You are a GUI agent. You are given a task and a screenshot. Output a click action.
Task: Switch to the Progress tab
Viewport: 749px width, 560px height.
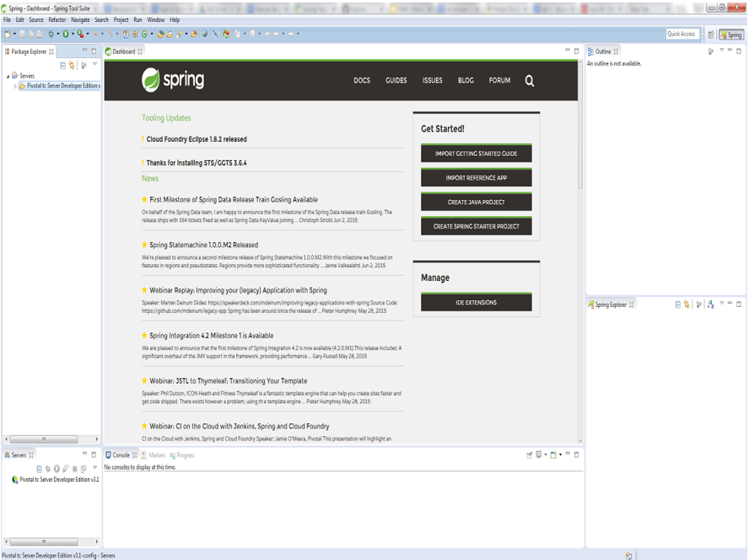click(x=182, y=455)
